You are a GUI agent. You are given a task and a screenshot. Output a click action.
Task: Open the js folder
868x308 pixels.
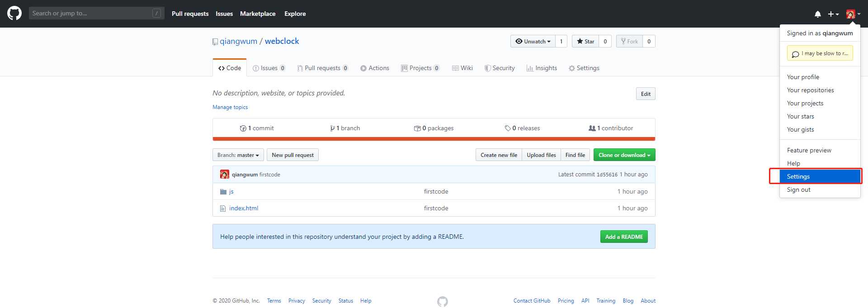231,191
